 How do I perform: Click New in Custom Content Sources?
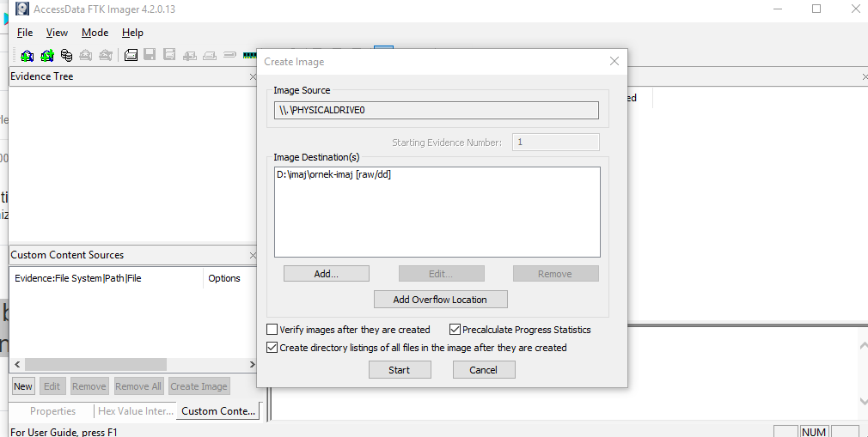pos(22,386)
